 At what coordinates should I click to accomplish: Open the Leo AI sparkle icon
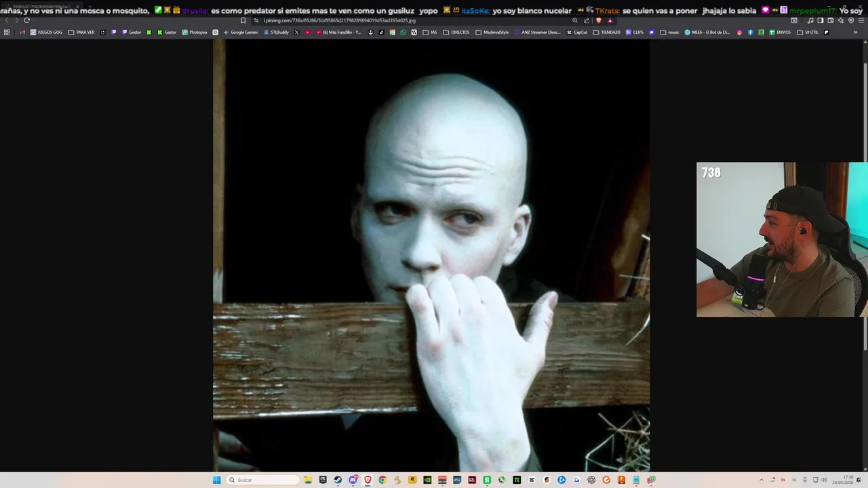tap(841, 20)
